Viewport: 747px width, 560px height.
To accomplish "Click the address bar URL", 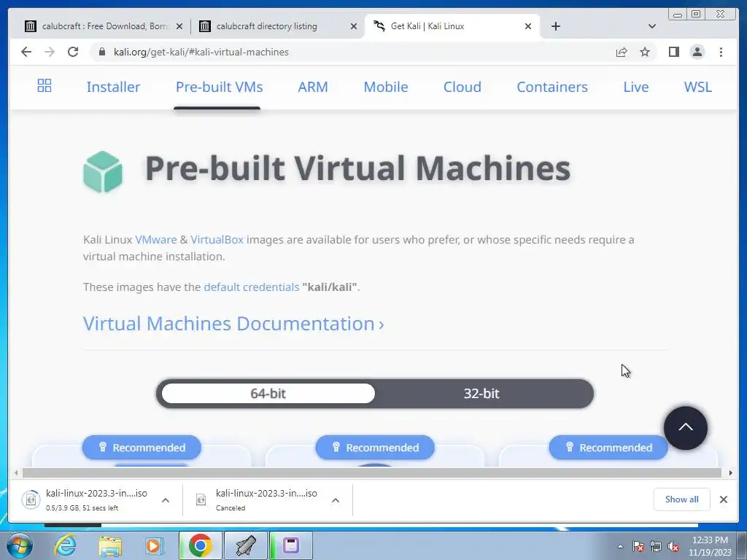I will coord(201,52).
